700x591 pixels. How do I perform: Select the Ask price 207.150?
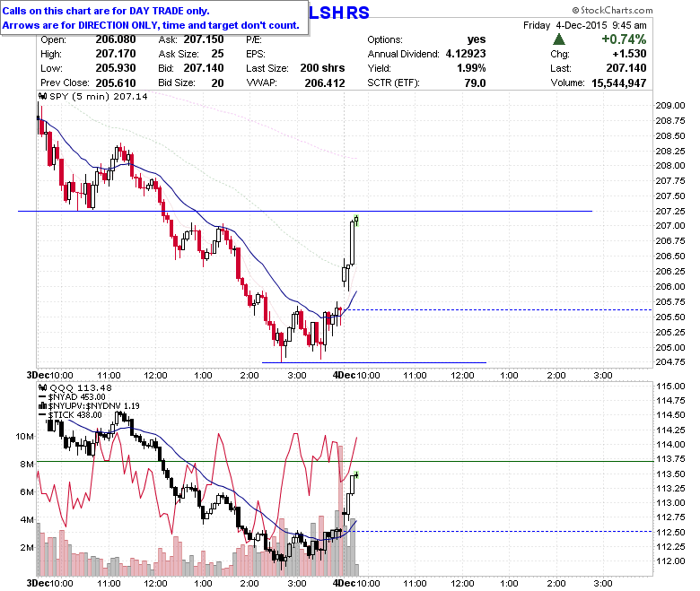coord(204,39)
